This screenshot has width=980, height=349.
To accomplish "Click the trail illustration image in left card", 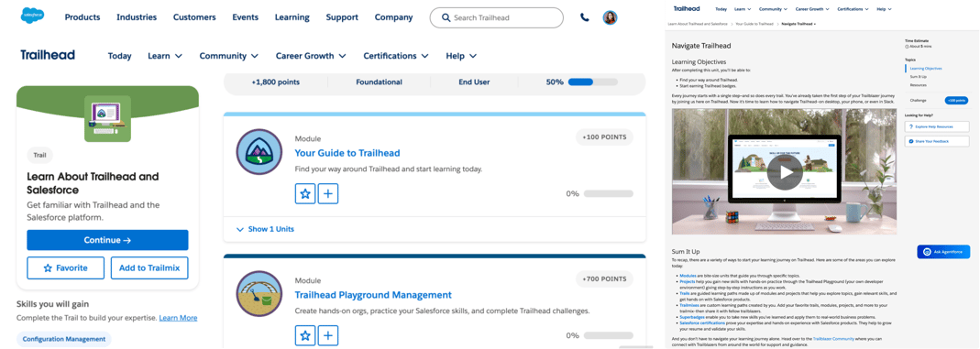I will (x=107, y=118).
